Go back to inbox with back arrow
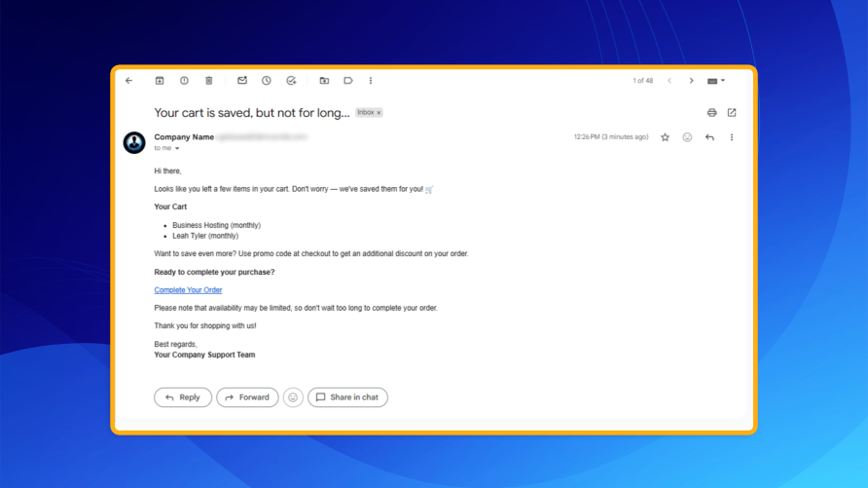 click(x=129, y=81)
